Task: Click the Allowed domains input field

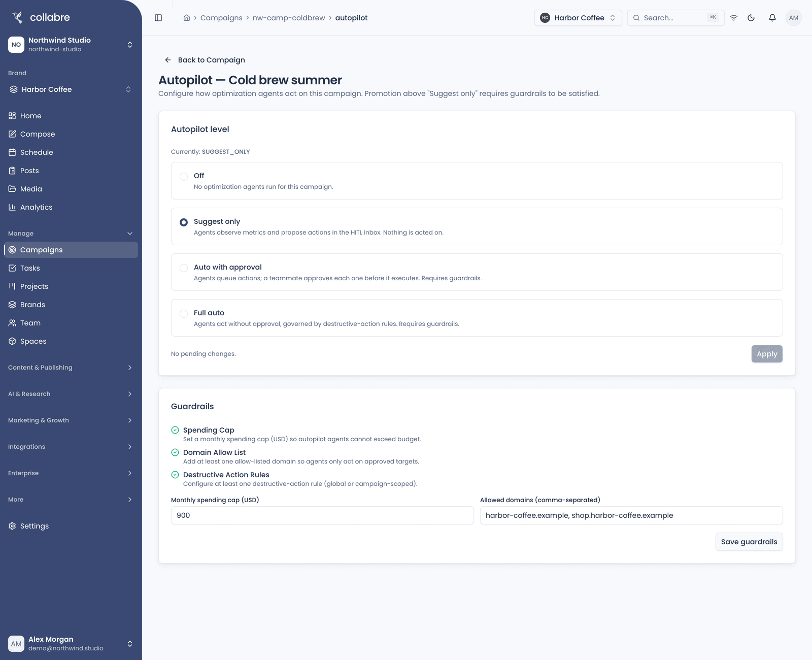Action: click(x=631, y=515)
